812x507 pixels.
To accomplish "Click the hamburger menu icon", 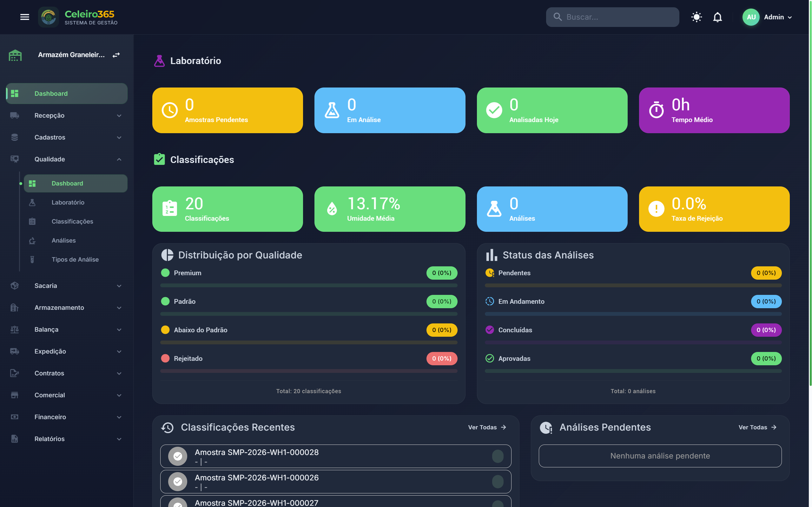I will coord(24,17).
